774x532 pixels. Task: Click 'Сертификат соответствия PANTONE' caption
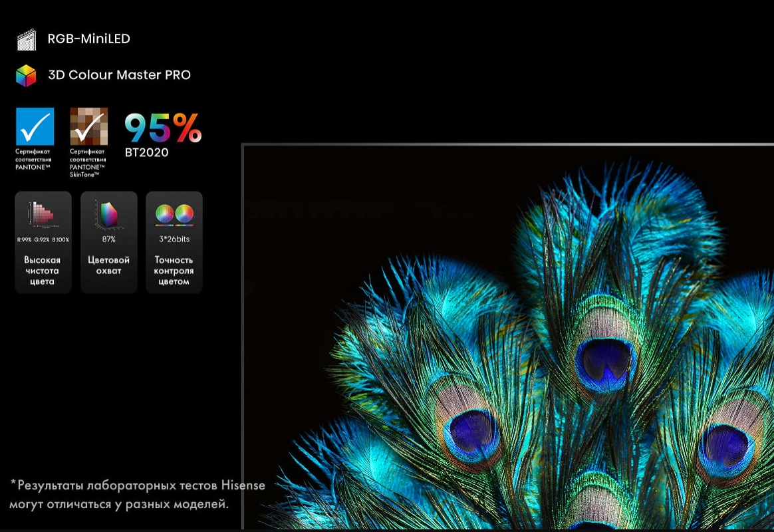click(x=33, y=160)
